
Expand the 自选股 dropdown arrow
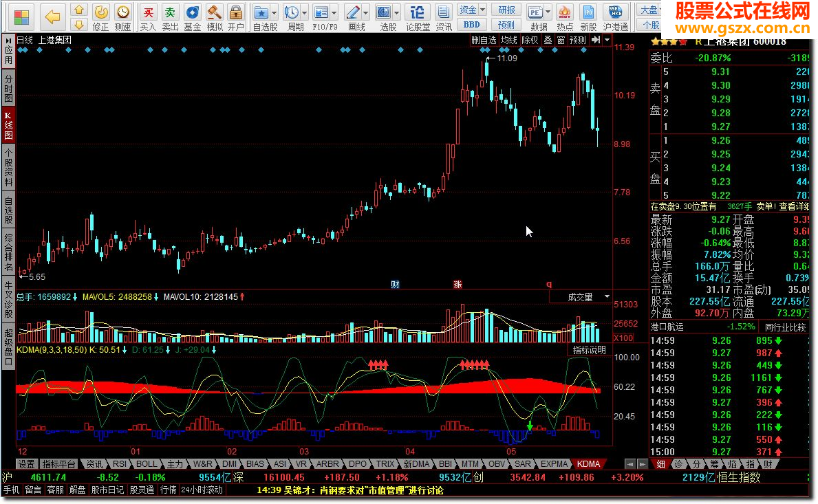(x=275, y=12)
